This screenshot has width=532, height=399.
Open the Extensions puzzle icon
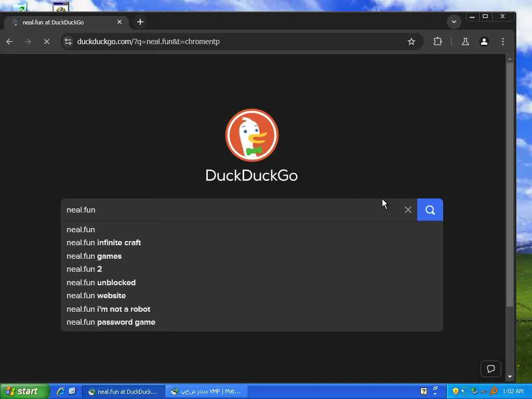(437, 42)
